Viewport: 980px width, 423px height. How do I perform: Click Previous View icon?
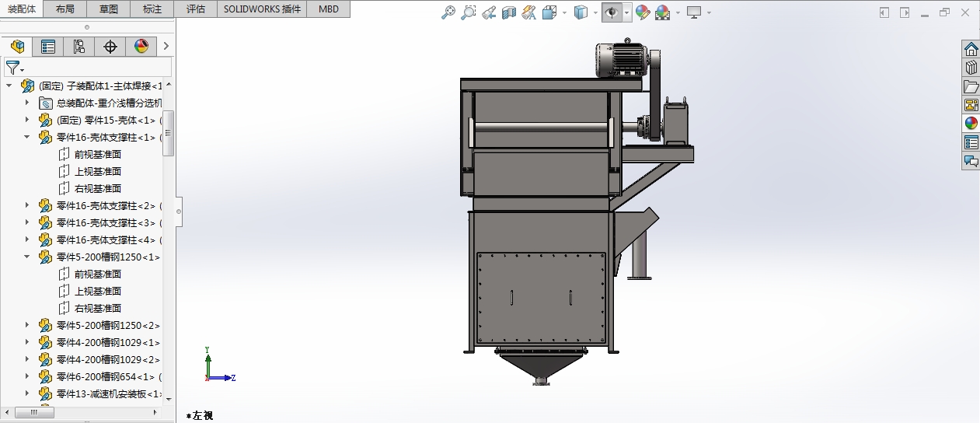(489, 12)
